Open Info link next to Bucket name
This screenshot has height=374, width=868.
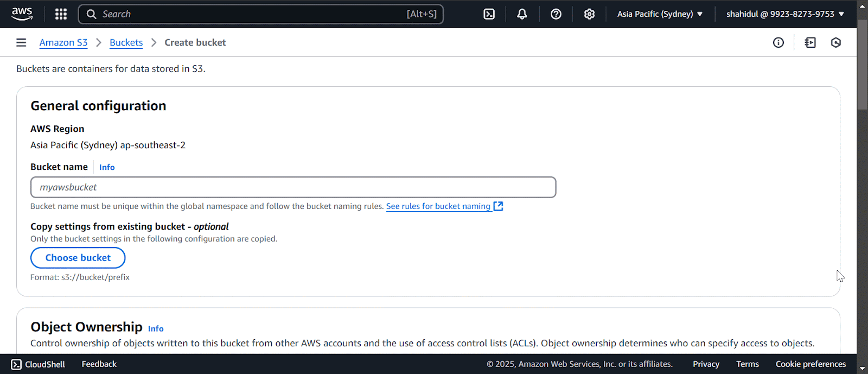point(107,167)
